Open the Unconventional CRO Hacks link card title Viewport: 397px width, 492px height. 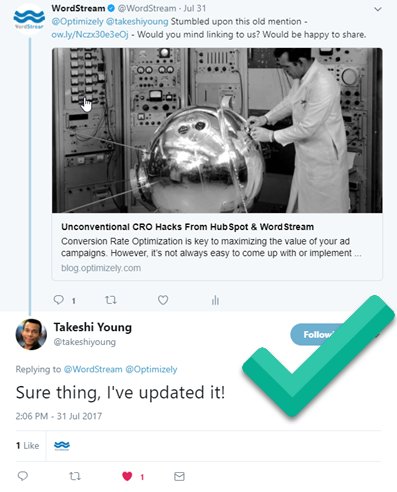pyautogui.click(x=187, y=227)
